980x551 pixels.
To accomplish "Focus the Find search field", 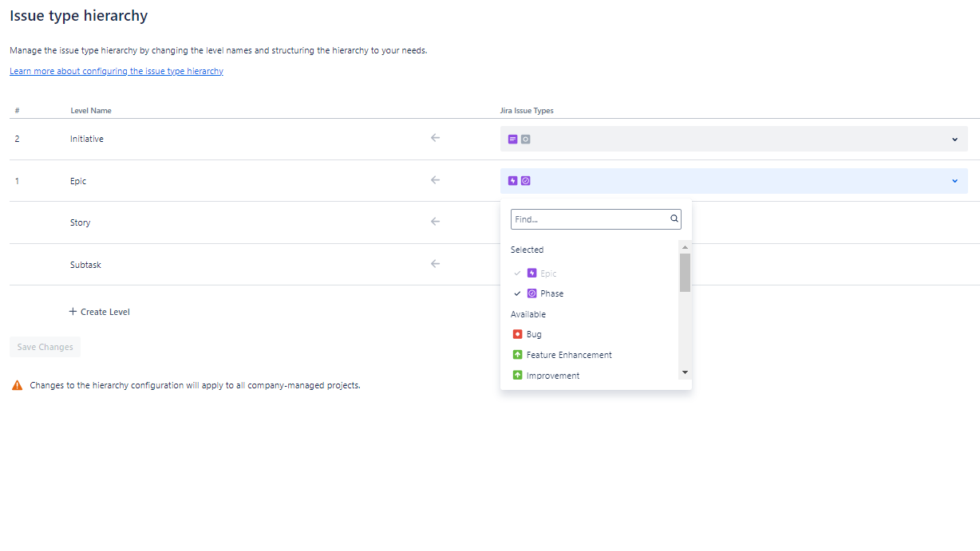I will (591, 219).
